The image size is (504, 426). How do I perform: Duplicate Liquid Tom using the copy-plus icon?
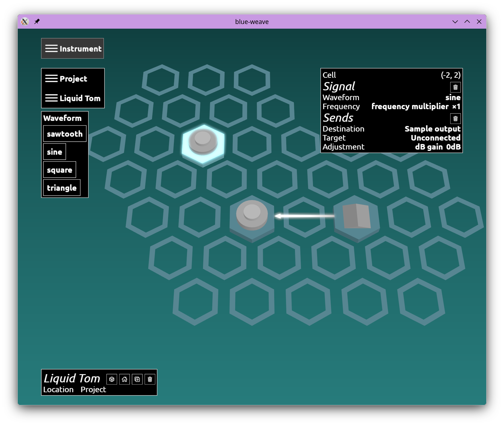coord(137,379)
